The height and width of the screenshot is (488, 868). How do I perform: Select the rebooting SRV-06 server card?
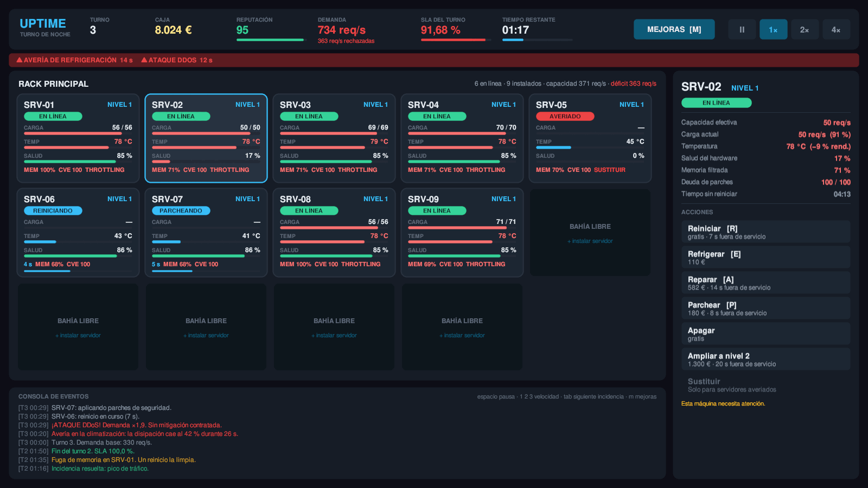pyautogui.click(x=78, y=233)
